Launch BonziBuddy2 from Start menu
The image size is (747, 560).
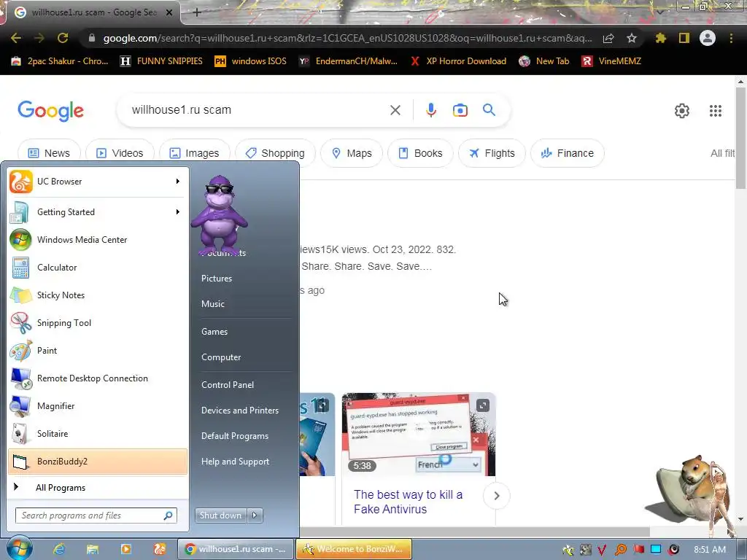(x=98, y=462)
